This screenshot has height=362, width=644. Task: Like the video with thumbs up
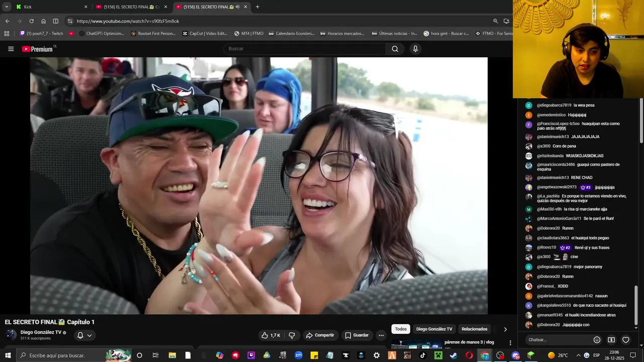coord(270,335)
